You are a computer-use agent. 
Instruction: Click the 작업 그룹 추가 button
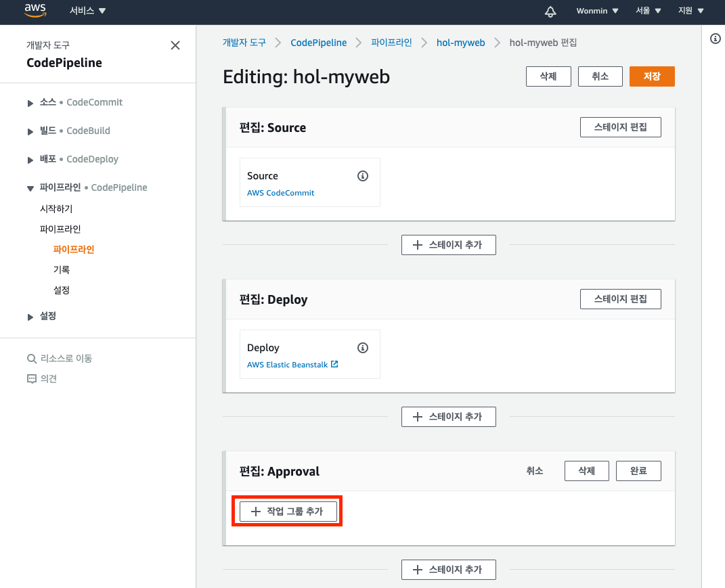point(288,512)
